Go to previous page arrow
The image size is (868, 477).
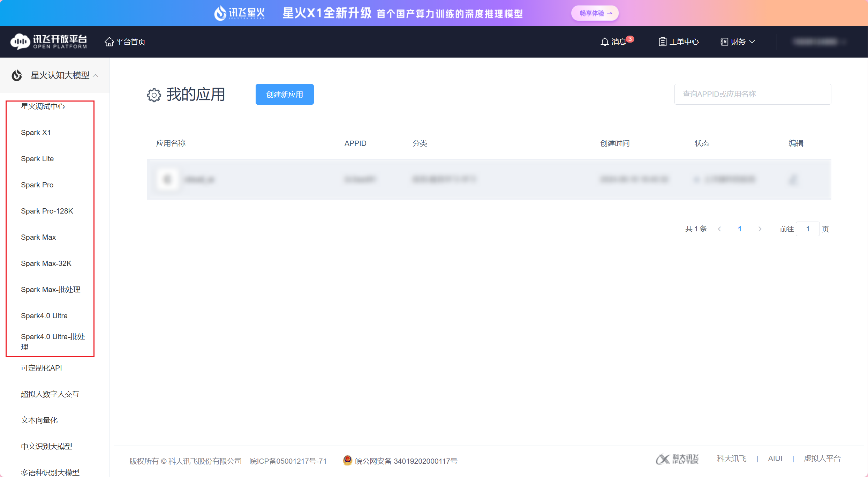click(x=719, y=229)
